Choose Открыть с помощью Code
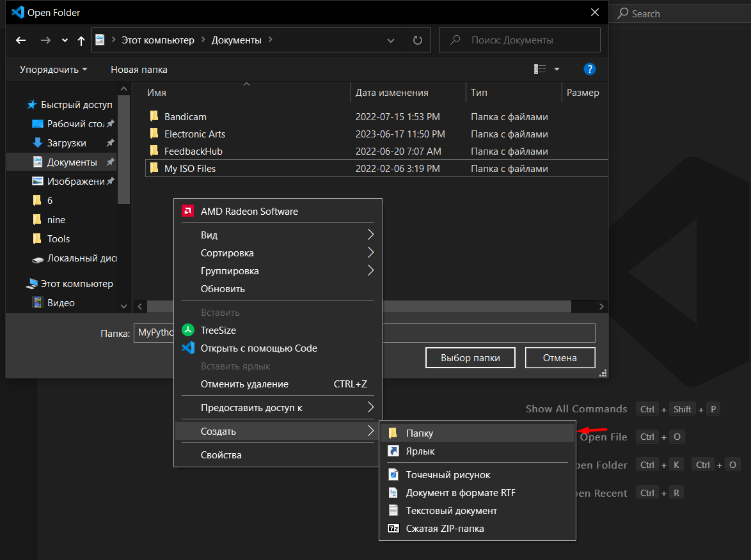Viewport: 751px width, 560px height. tap(258, 348)
